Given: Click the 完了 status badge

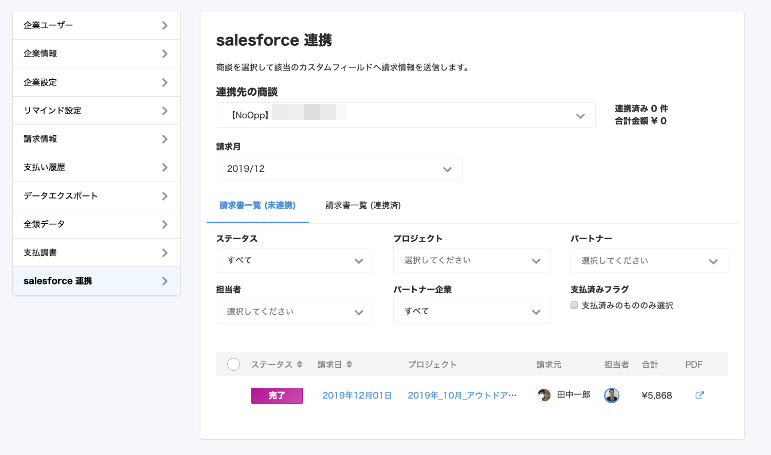Looking at the screenshot, I should pyautogui.click(x=277, y=395).
